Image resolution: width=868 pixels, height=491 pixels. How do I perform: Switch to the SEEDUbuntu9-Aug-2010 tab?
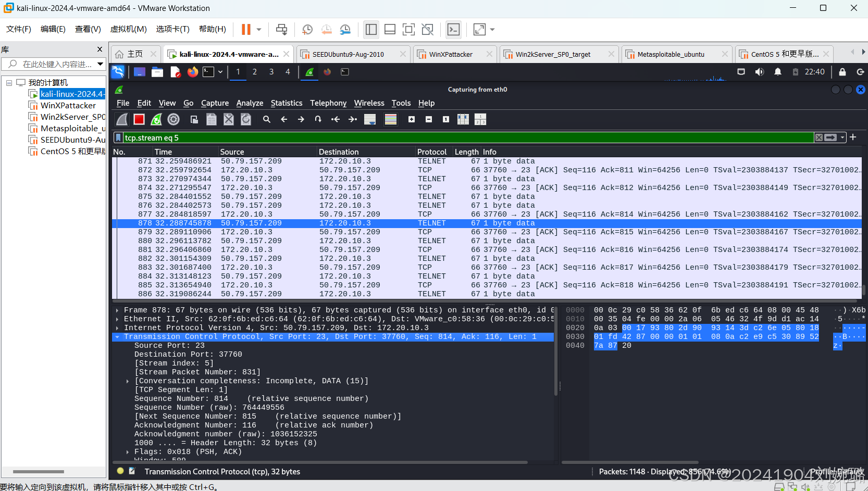pos(348,54)
